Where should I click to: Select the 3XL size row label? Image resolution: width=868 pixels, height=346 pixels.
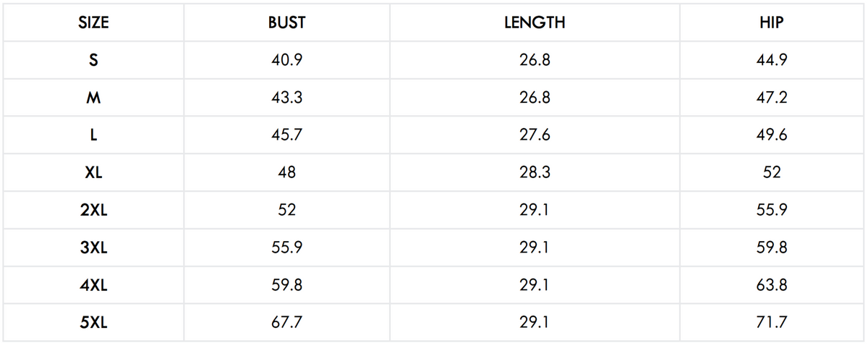click(x=93, y=248)
